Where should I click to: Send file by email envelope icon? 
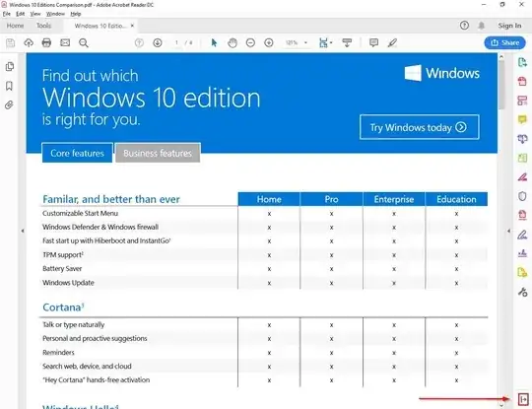pos(65,42)
